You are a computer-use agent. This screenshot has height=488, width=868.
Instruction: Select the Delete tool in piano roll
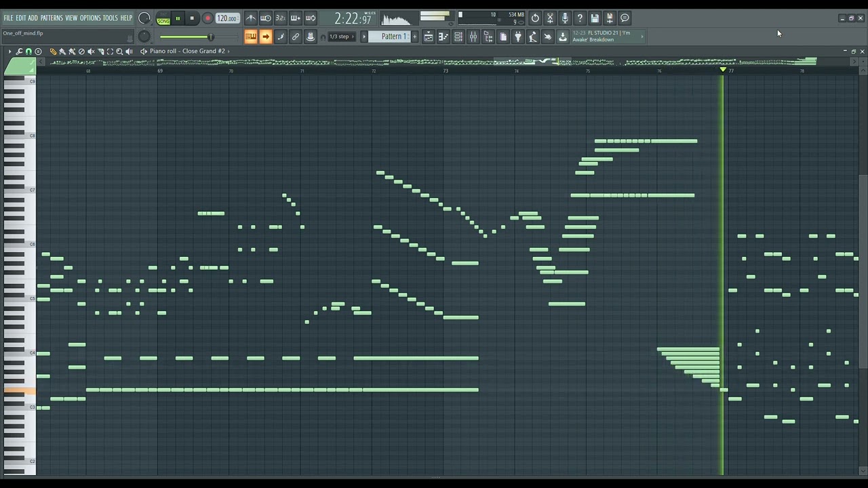(x=81, y=52)
